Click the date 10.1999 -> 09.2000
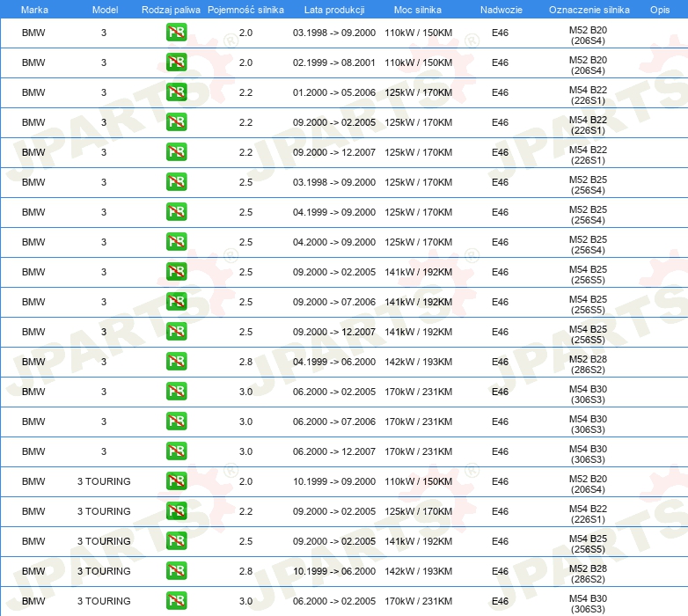The height and width of the screenshot is (616, 688). [x=334, y=481]
